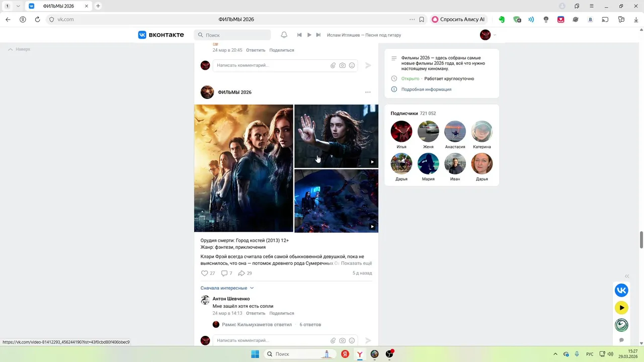Open comments icon with count 7
The image size is (644, 362).
click(x=227, y=273)
